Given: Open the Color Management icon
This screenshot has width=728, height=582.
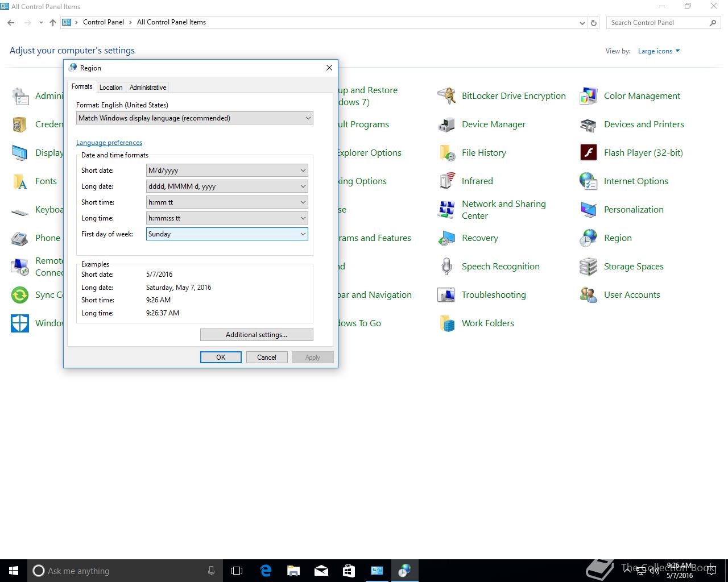Looking at the screenshot, I should point(589,96).
